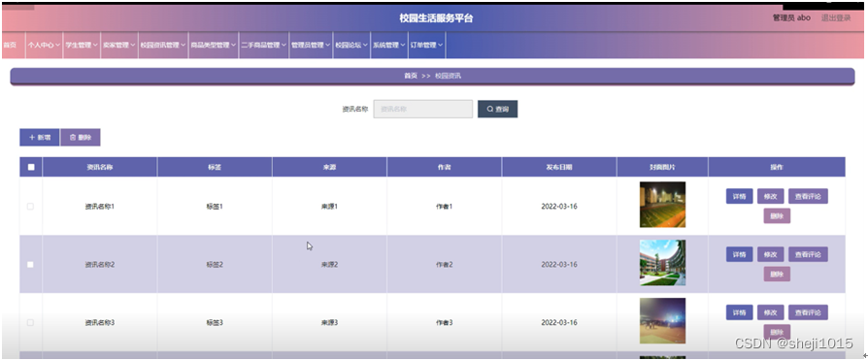868x360 pixels.
Task: Select the cell text 资讯名称3
Action: 100,322
